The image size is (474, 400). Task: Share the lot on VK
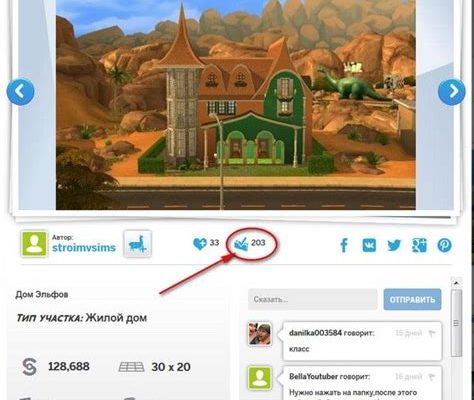point(369,245)
